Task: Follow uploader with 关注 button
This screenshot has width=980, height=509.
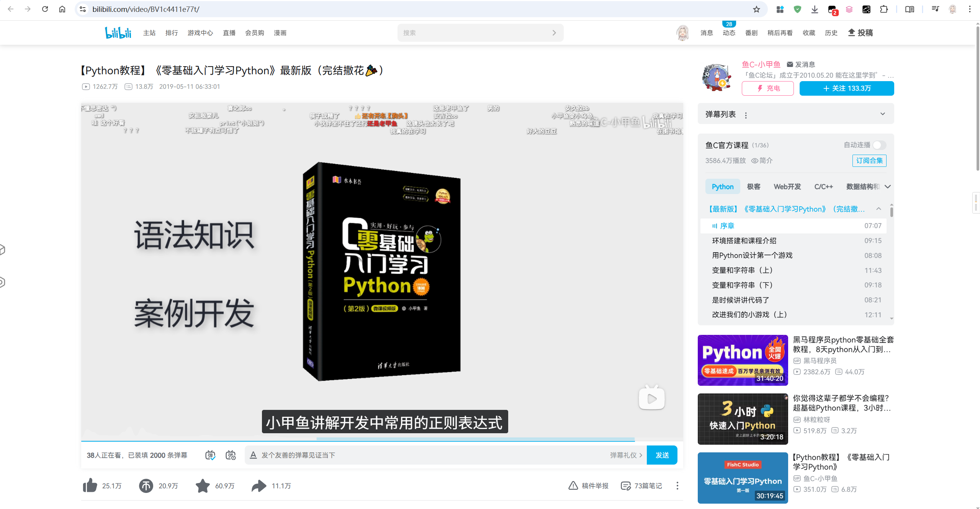Action: coord(846,88)
